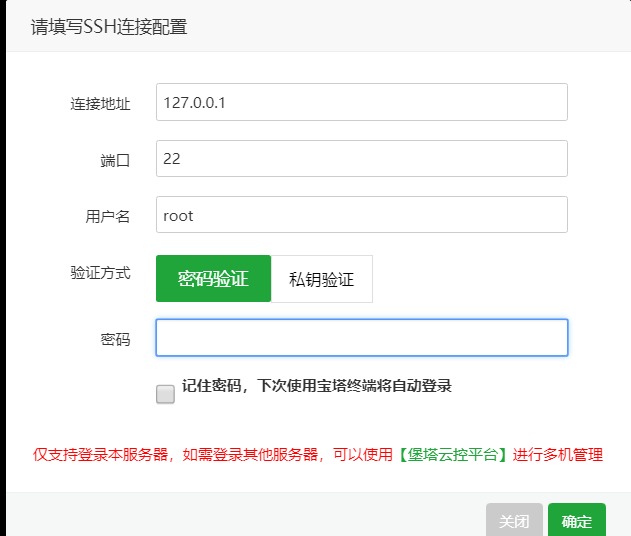Switch to 私钥验证 authentication
The width and height of the screenshot is (631, 536).
pyautogui.click(x=322, y=279)
